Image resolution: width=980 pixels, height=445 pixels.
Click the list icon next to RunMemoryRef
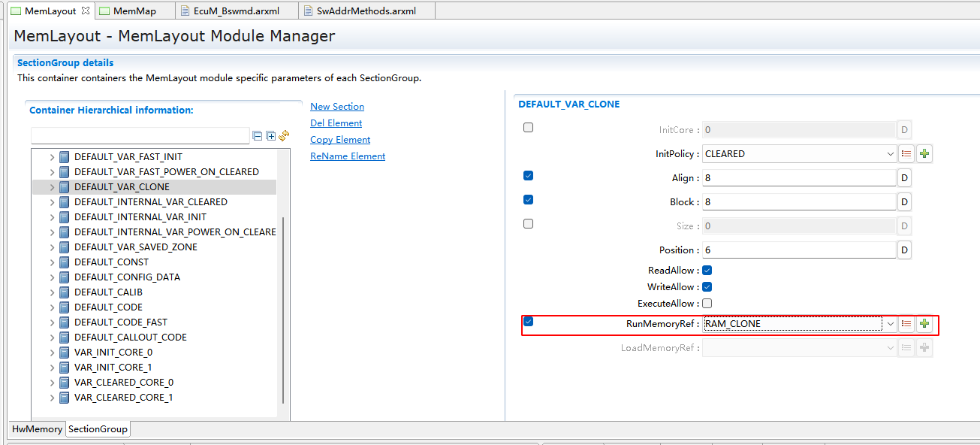click(x=906, y=324)
